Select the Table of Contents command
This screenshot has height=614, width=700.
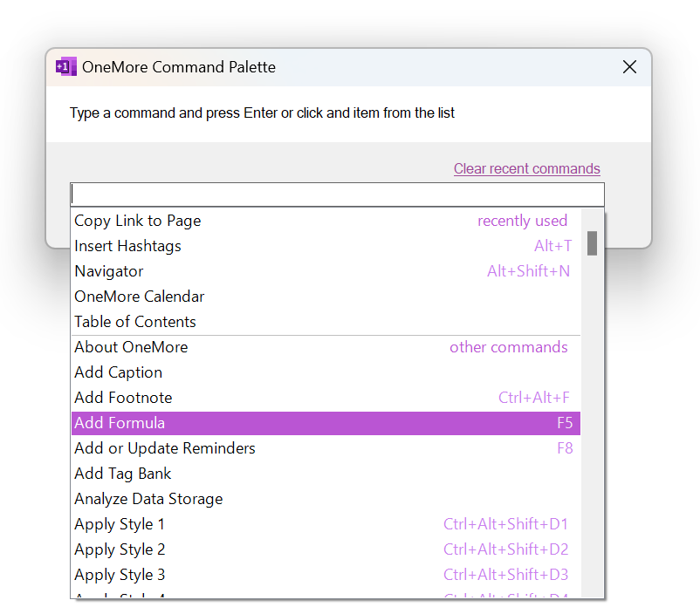[x=134, y=322]
